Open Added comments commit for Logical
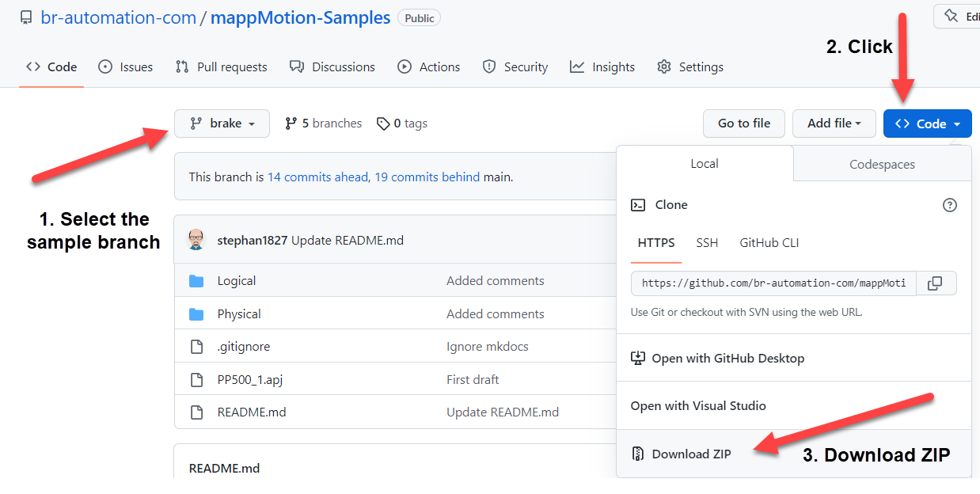 [496, 281]
